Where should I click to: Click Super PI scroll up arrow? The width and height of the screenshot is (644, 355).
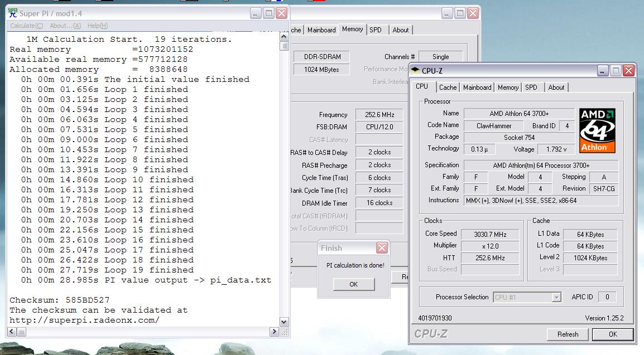point(284,36)
